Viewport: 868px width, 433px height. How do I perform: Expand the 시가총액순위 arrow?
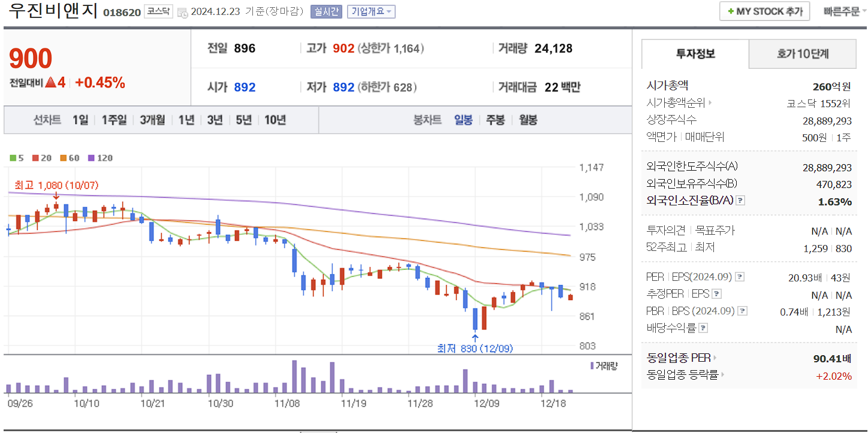(x=712, y=102)
